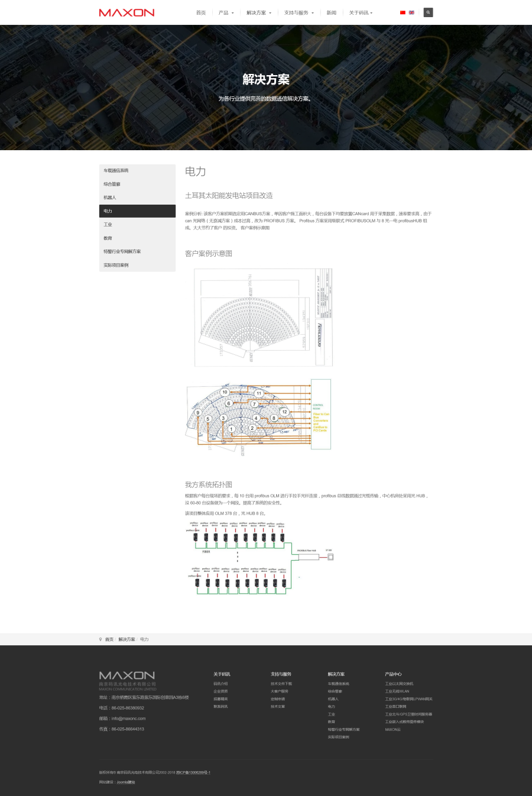Go to 首页 in the top navigation
The height and width of the screenshot is (796, 532).
coord(201,12)
